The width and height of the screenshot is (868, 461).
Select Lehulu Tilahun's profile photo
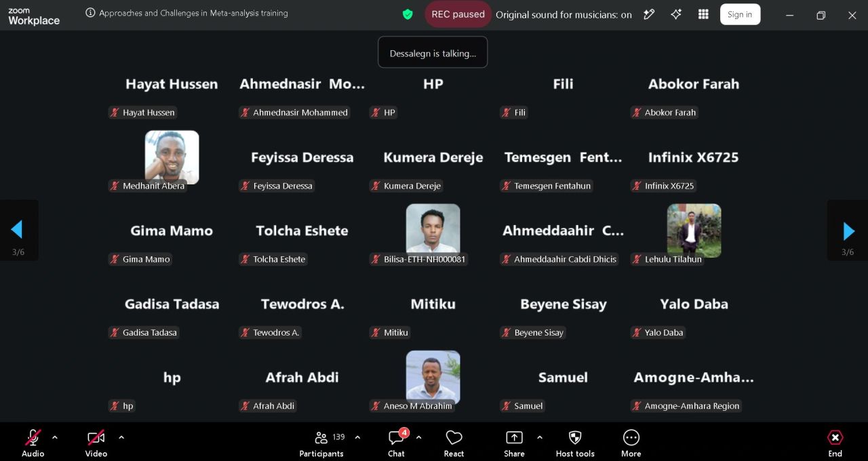click(x=694, y=230)
